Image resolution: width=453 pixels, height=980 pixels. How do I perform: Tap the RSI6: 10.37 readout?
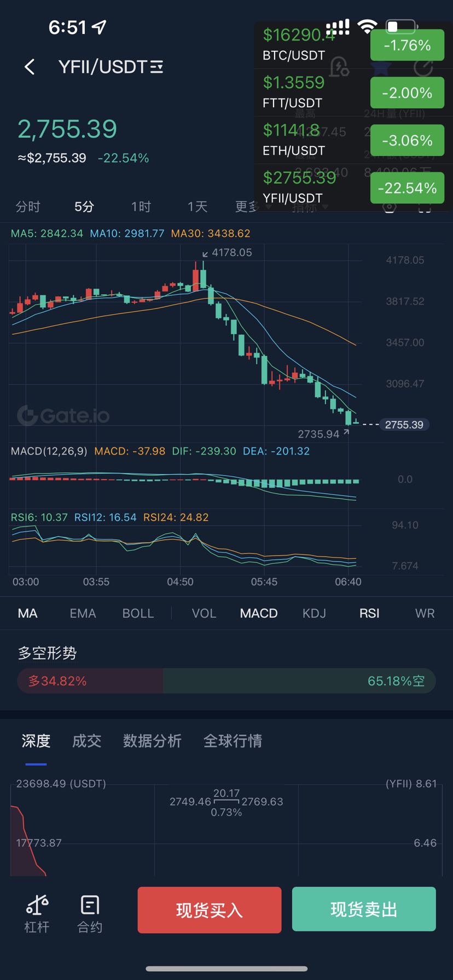click(39, 517)
